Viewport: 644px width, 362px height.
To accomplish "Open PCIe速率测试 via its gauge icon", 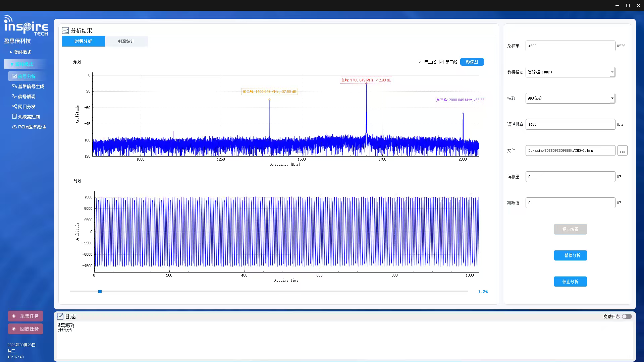I will (x=14, y=127).
